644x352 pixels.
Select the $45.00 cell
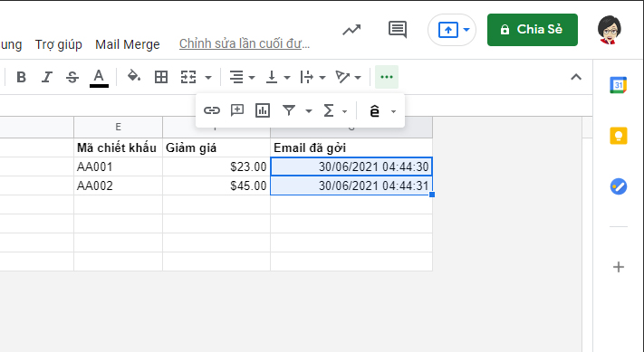click(x=216, y=186)
